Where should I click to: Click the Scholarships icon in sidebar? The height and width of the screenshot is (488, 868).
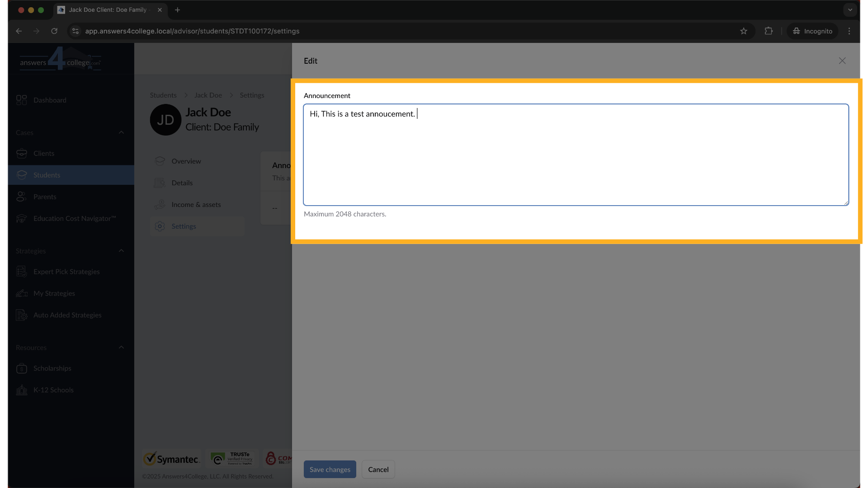click(21, 369)
